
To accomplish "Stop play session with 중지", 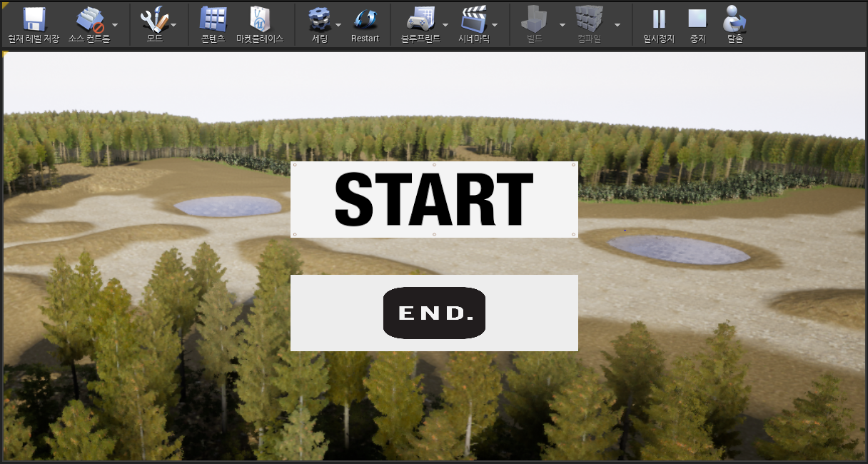I will click(x=697, y=19).
